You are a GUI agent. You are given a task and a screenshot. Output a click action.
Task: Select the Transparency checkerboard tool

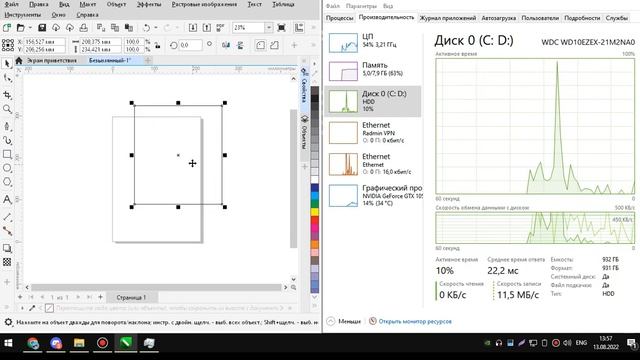tap(7, 262)
